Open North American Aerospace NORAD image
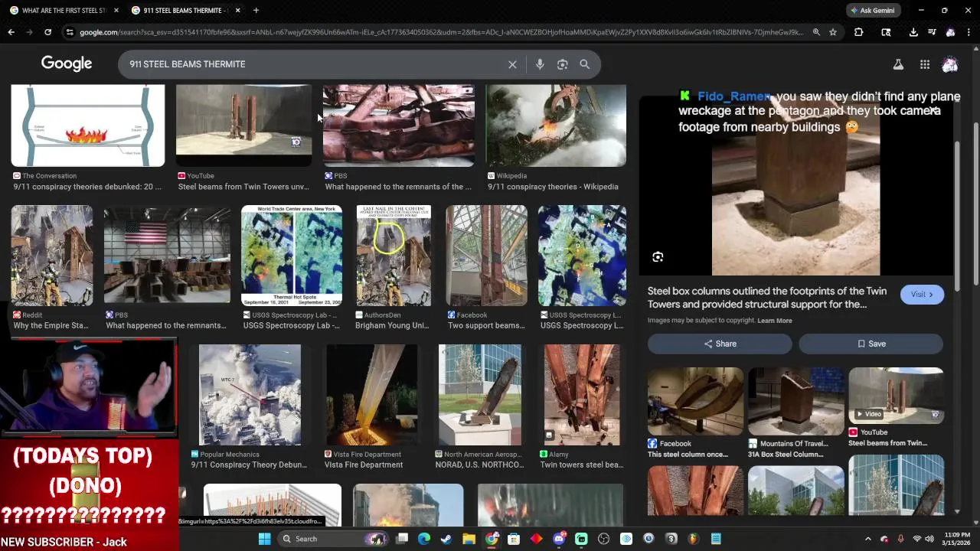 coord(480,395)
